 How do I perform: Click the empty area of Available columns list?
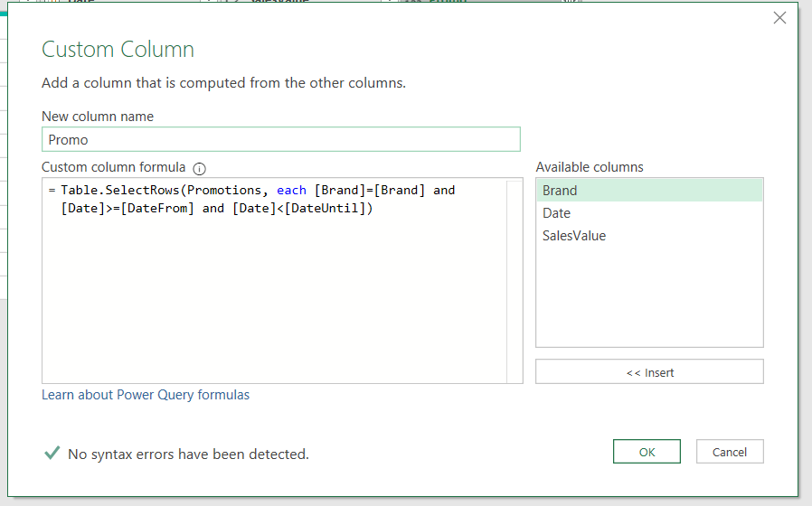(x=649, y=298)
